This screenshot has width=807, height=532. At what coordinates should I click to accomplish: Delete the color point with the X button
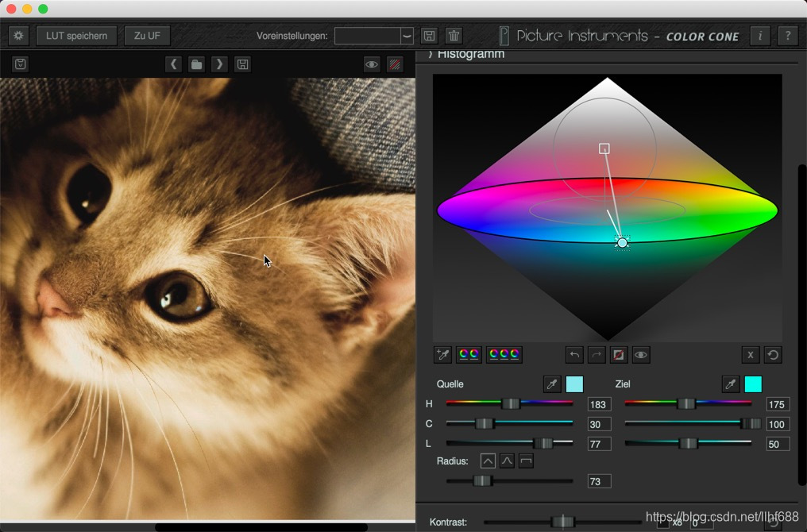[751, 354]
